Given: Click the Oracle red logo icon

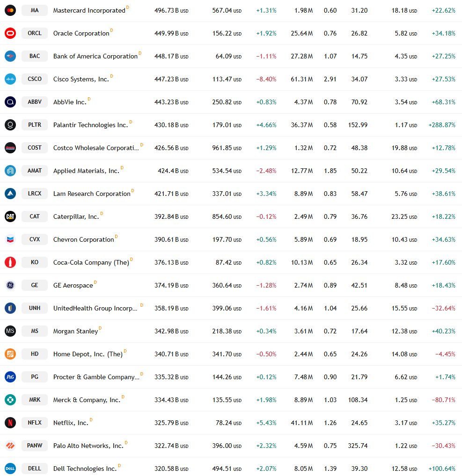Looking at the screenshot, I should [x=10, y=33].
